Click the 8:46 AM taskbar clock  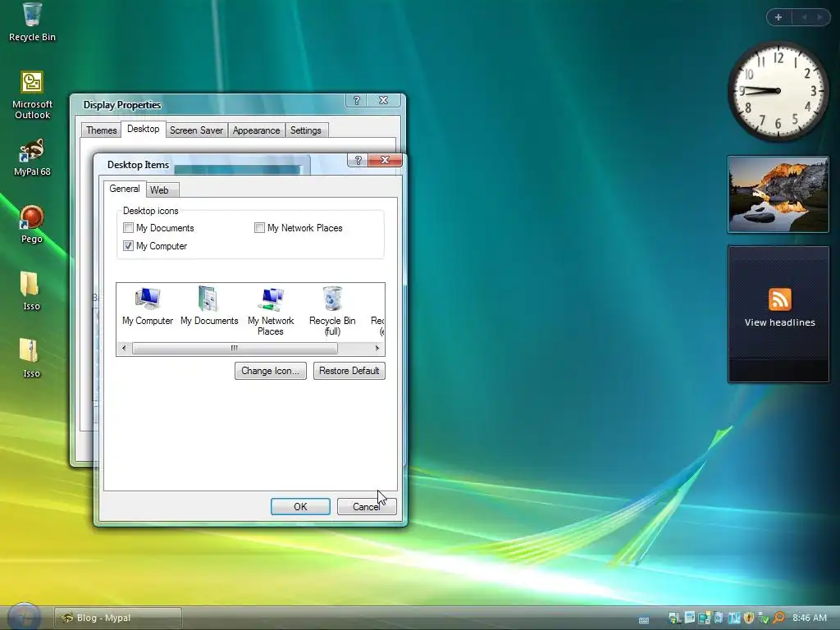click(809, 618)
